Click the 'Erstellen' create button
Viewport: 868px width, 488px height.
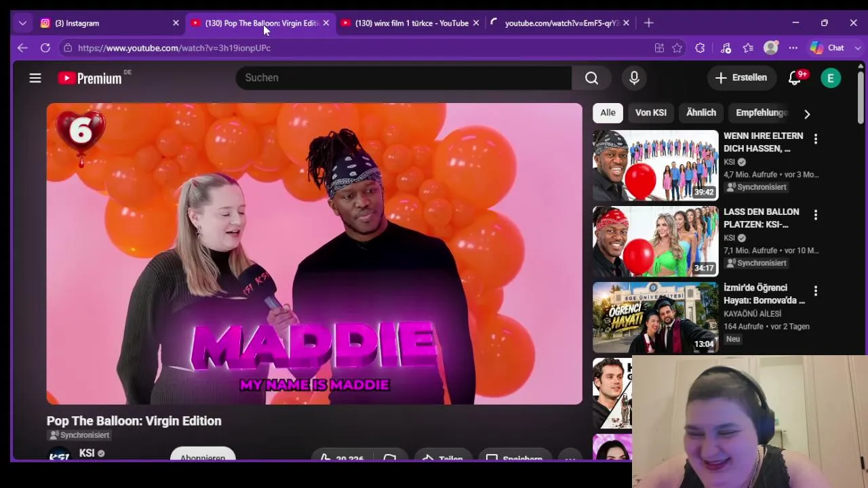(x=741, y=78)
